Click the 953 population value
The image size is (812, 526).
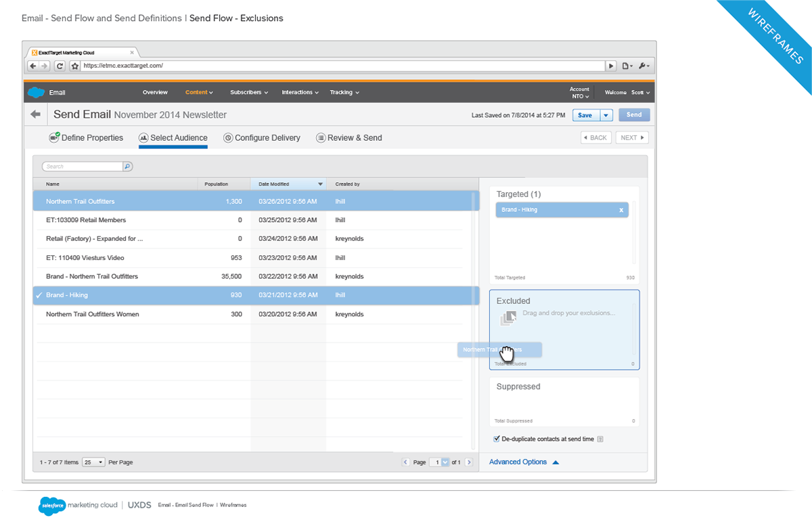tap(236, 258)
